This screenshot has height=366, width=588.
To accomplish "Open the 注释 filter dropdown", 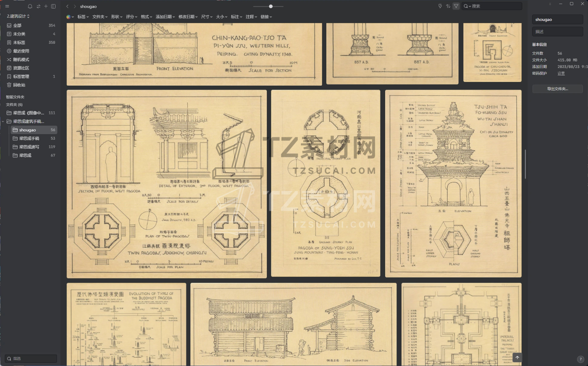I will (251, 17).
